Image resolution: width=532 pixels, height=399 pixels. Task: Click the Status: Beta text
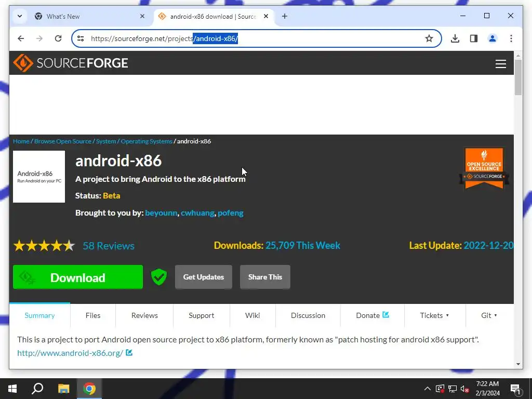[x=98, y=196]
